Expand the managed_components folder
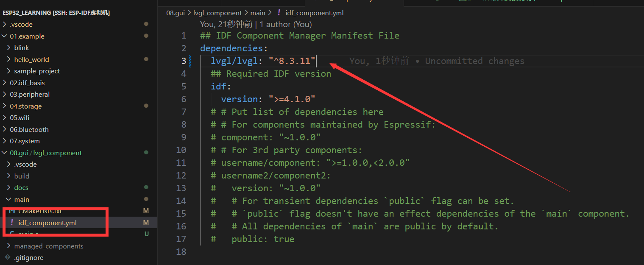Viewport: 644px width, 265px height. [9, 246]
